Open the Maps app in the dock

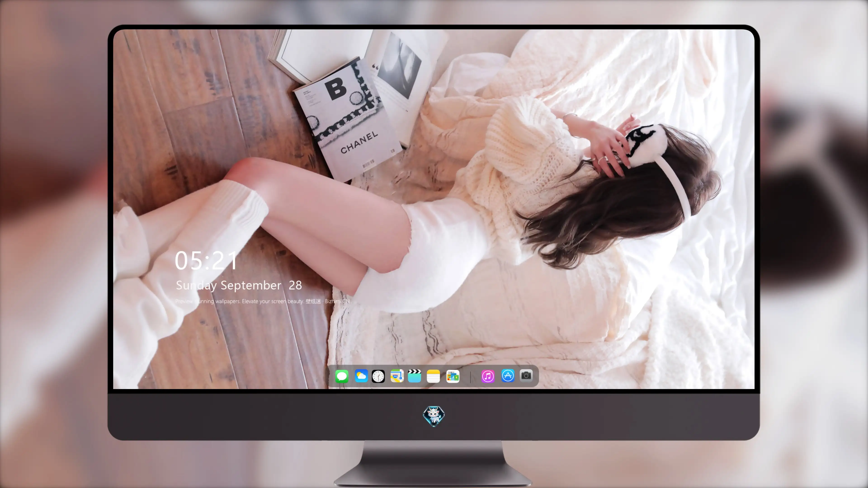tap(397, 376)
